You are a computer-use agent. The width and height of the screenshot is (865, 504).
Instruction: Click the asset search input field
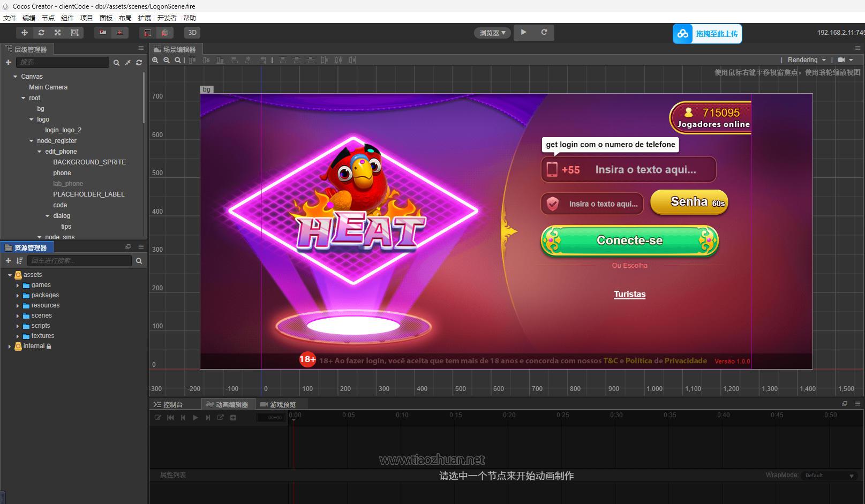click(79, 261)
